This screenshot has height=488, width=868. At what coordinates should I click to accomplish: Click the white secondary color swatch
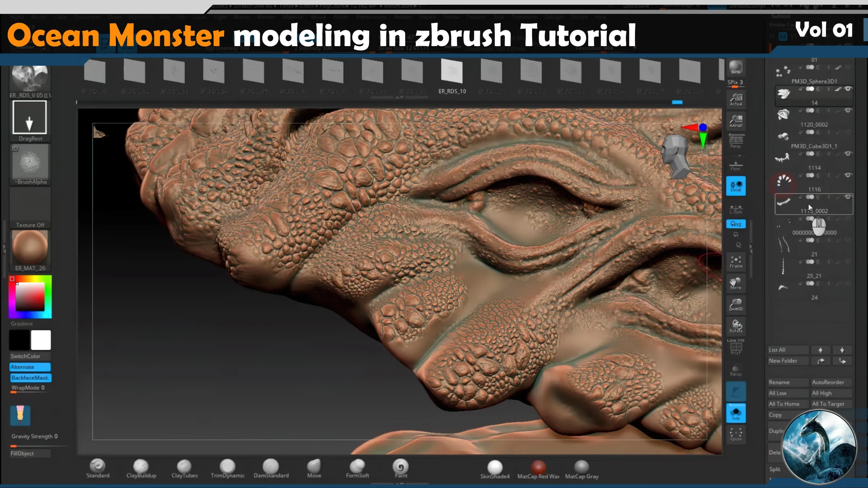coord(41,340)
